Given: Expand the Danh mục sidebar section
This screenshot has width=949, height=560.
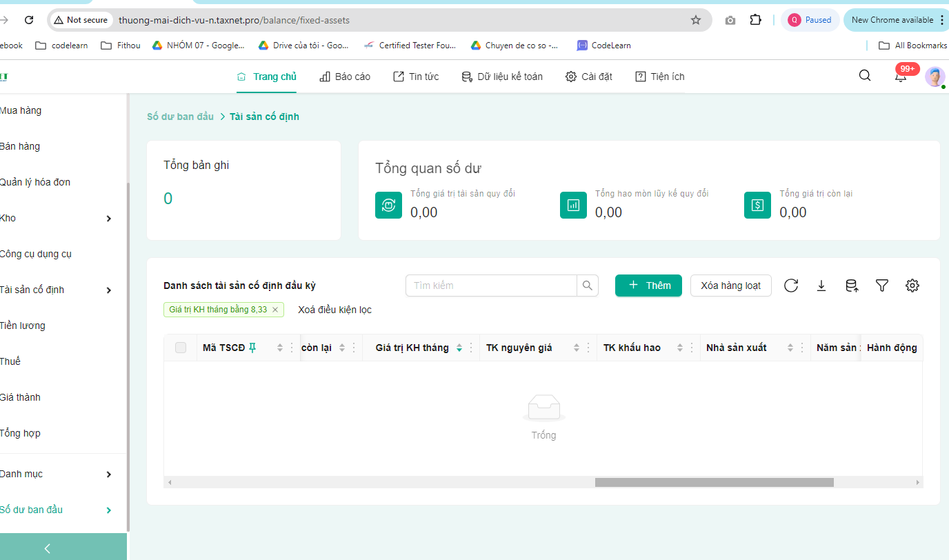Looking at the screenshot, I should (108, 474).
